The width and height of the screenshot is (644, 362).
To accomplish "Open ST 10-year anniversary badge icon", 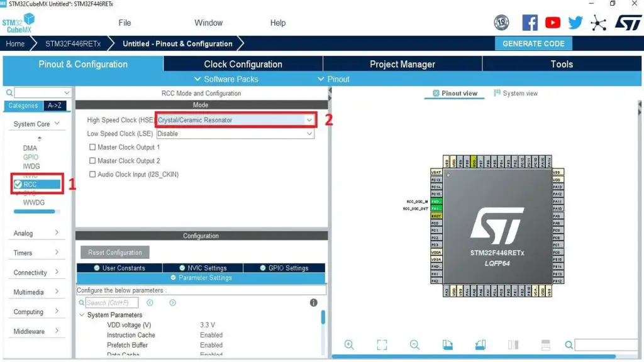I will (501, 22).
